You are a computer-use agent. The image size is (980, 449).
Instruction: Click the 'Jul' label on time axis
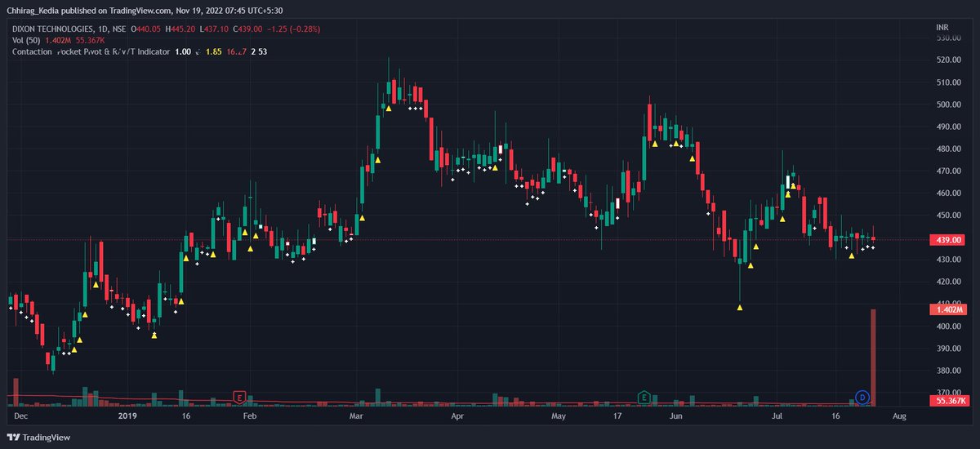[x=777, y=416]
